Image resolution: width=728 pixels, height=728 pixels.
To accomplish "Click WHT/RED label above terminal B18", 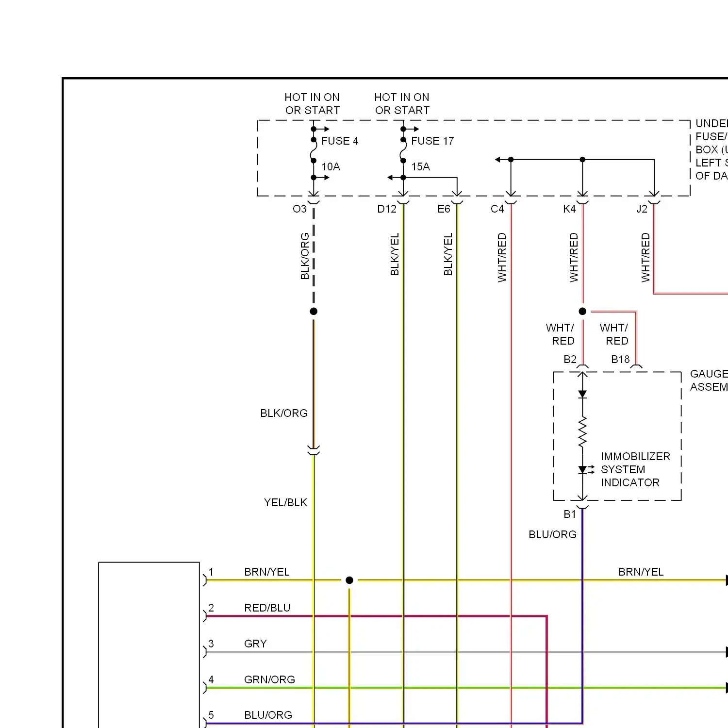I will coord(614,334).
